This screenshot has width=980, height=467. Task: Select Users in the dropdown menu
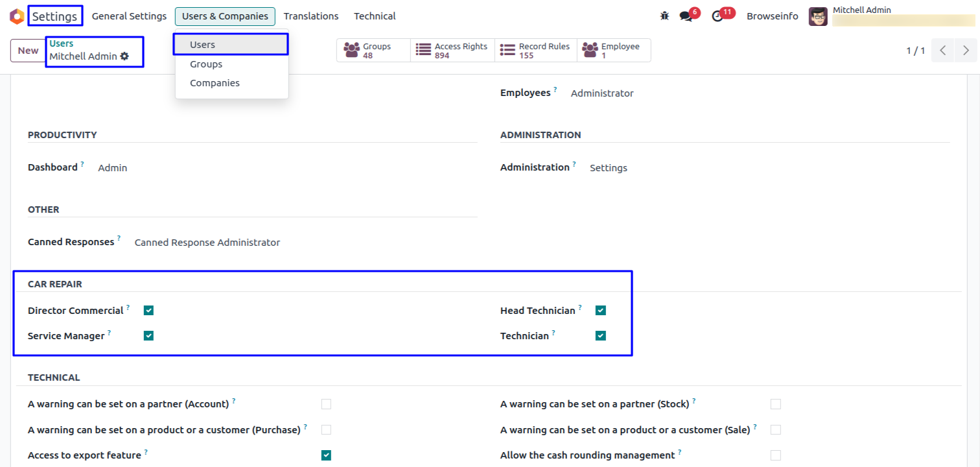pos(231,45)
